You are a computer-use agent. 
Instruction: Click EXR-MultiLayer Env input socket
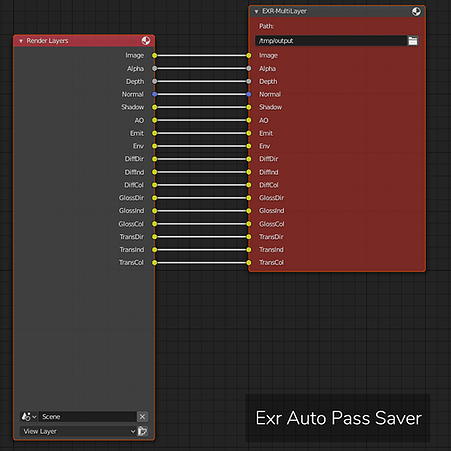tap(249, 146)
